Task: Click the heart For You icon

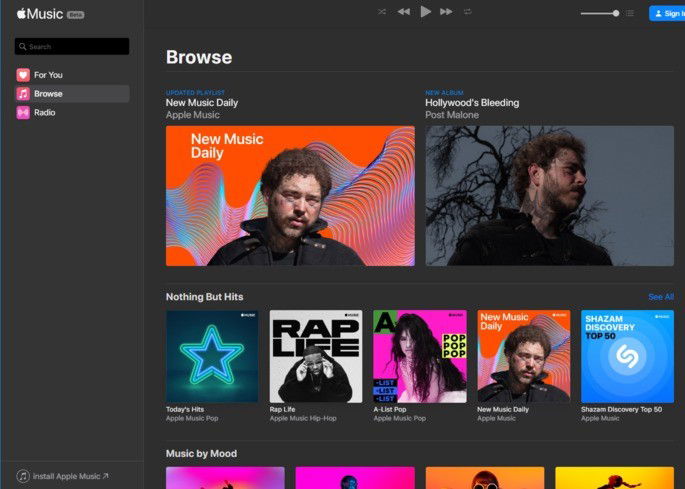Action: pyautogui.click(x=23, y=75)
